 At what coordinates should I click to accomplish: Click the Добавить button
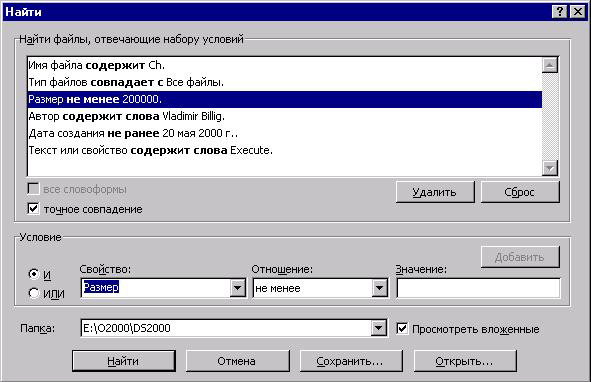click(520, 257)
